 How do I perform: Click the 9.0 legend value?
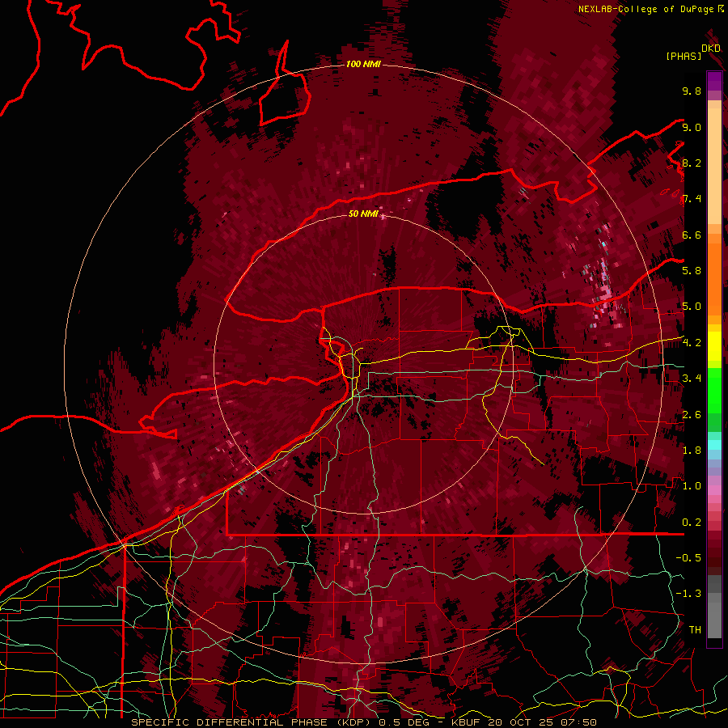click(x=692, y=128)
